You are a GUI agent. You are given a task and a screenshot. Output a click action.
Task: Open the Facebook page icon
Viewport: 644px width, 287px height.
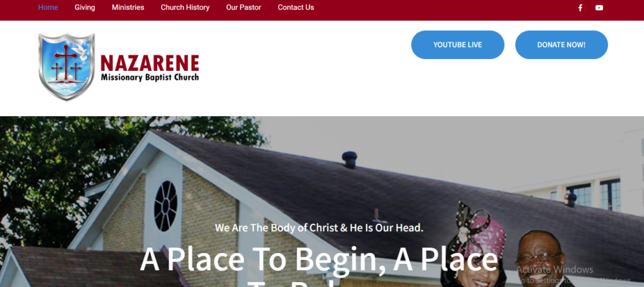(580, 8)
